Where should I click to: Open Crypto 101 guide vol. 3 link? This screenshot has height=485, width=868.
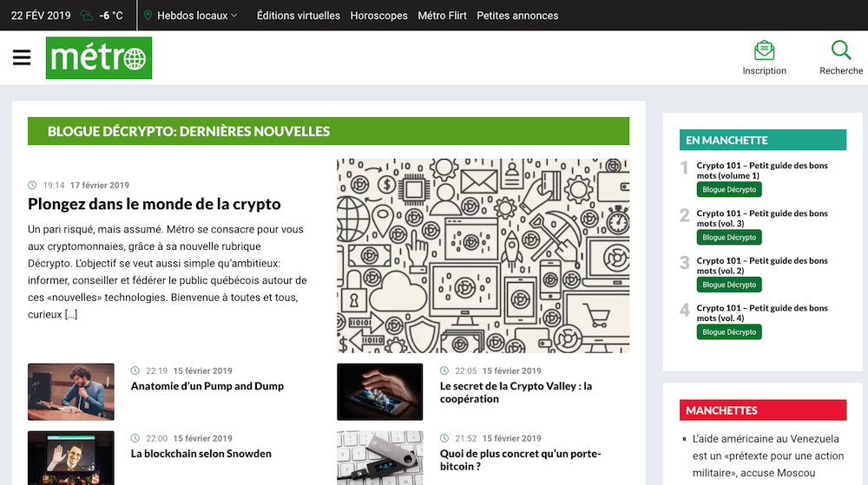[x=762, y=219]
